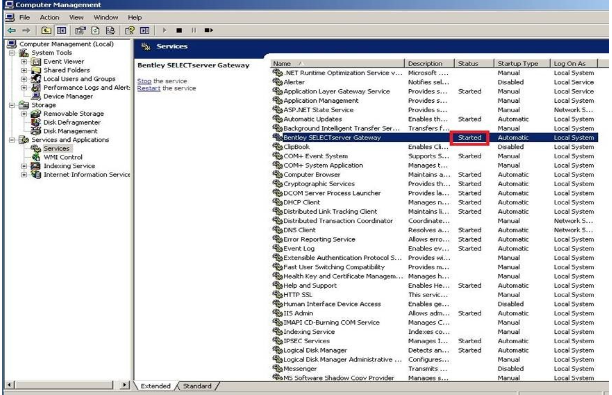Click the Disk Defragmenter tree icon
This screenshot has width=612, height=395.
36,122
